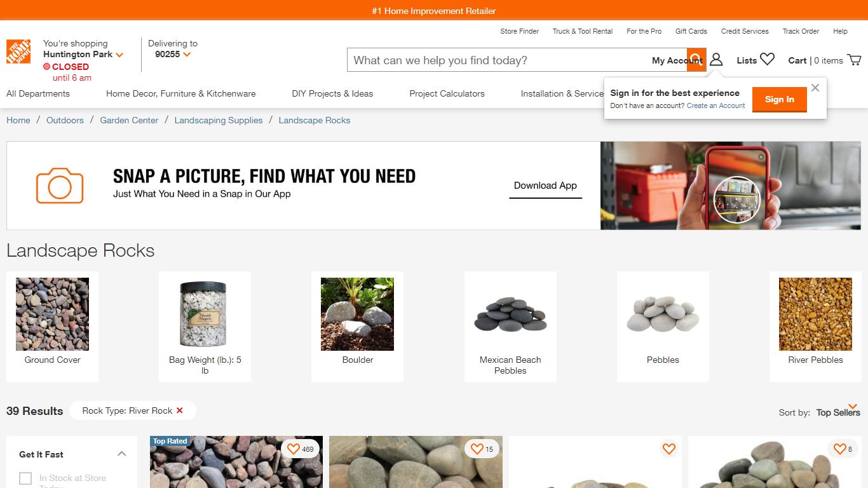Open Installation & Services menu
This screenshot has width=868, height=488.
(562, 93)
